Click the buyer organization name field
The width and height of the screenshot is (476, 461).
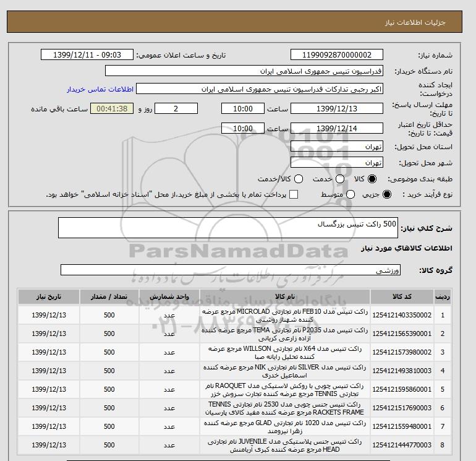click(x=244, y=71)
